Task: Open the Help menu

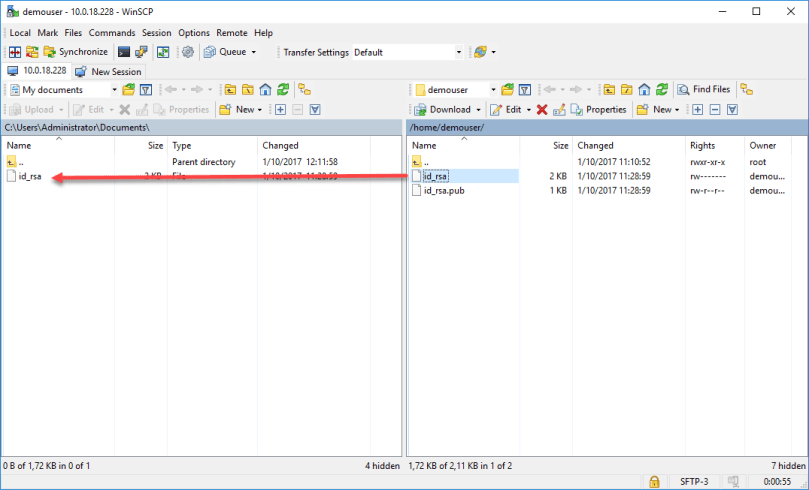Action: click(263, 33)
